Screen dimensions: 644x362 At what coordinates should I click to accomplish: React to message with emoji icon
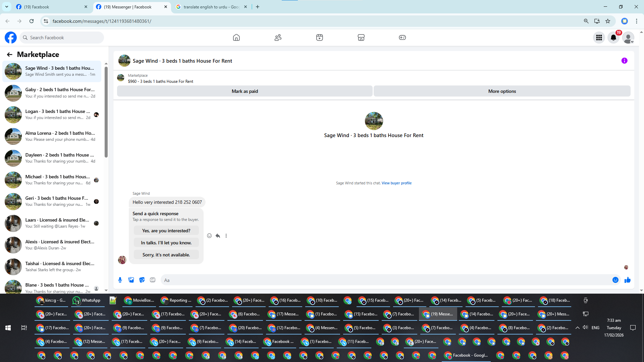point(209,236)
